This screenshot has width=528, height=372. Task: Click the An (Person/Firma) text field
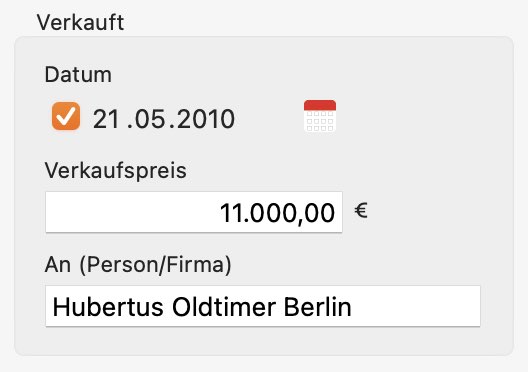click(263, 306)
